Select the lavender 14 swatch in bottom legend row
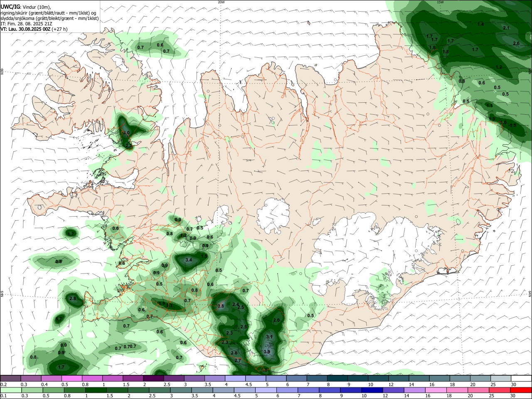Screen dimensions: 532x399 (x=416, y=390)
